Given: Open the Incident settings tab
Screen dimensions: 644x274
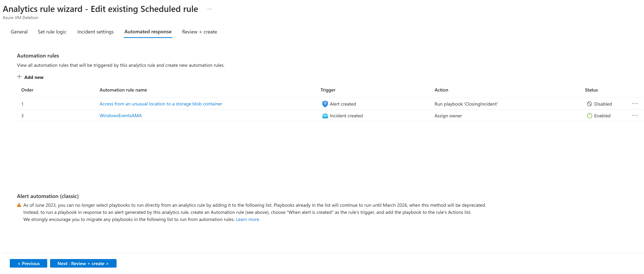Looking at the screenshot, I should (x=95, y=32).
